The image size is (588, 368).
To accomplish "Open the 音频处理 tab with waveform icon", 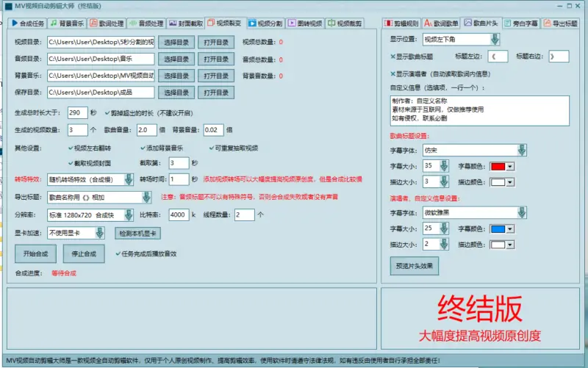I will [146, 24].
